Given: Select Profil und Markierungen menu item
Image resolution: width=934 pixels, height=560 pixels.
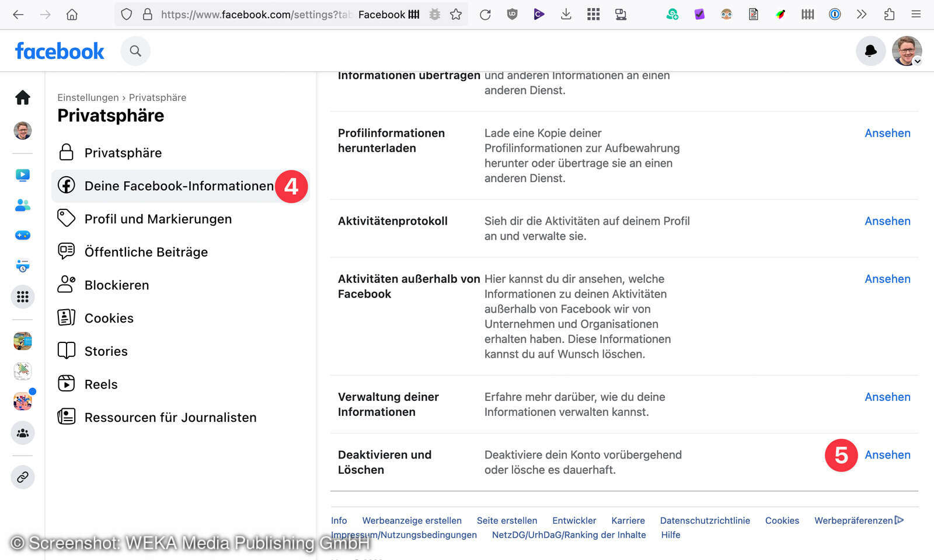Looking at the screenshot, I should pyautogui.click(x=158, y=219).
